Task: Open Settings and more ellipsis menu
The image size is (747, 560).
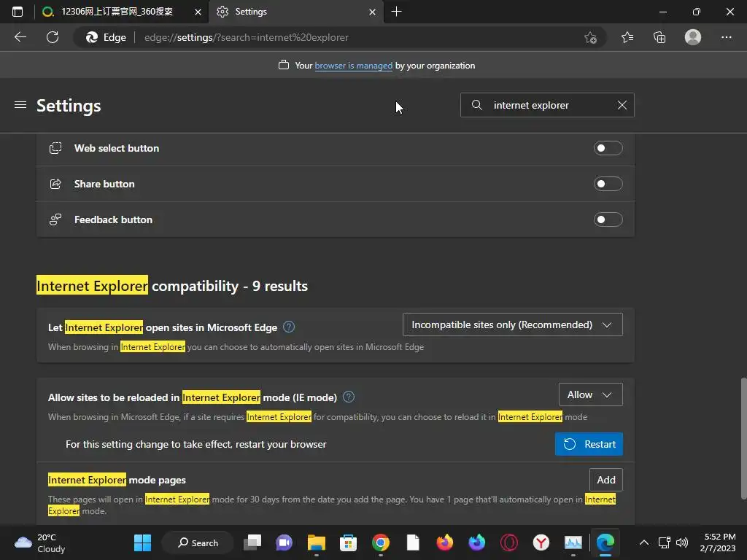Action: point(726,37)
